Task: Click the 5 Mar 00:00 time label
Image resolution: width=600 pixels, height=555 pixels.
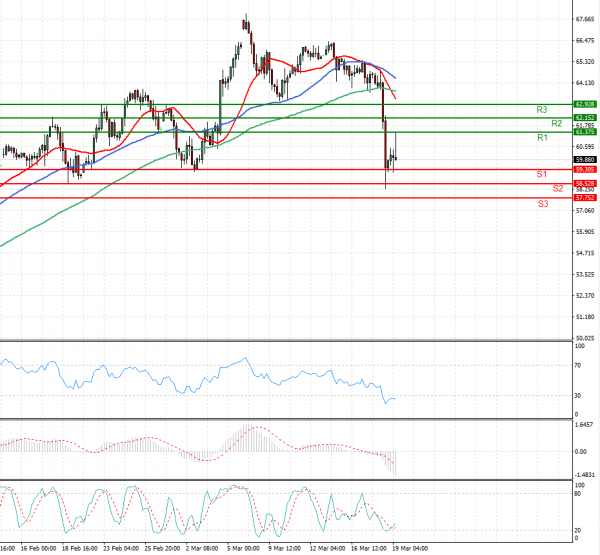Action: coord(243,548)
